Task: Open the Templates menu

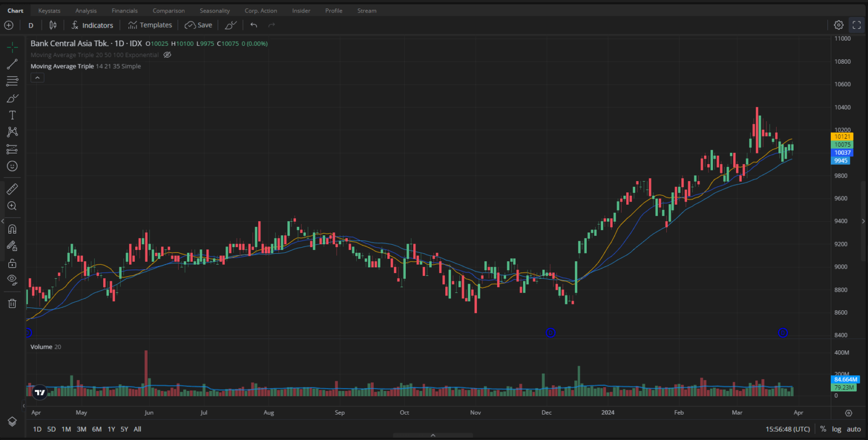Action: (x=149, y=25)
